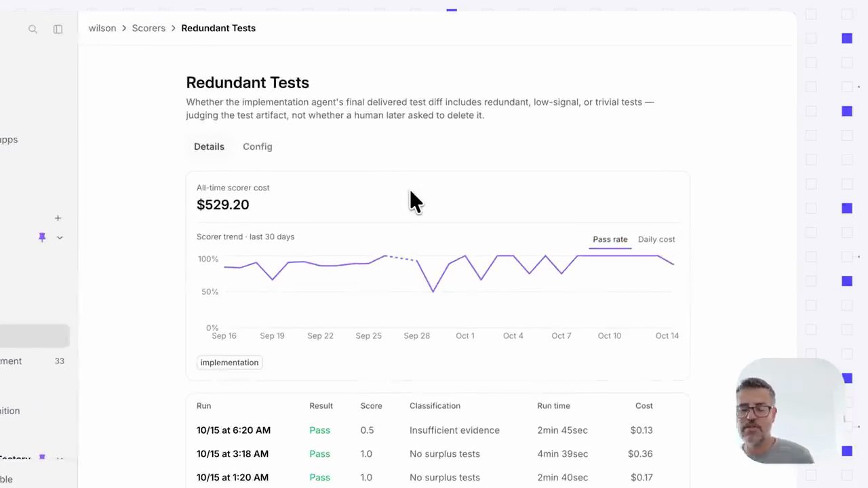Click the highlighted selected sidebar item

click(x=35, y=335)
